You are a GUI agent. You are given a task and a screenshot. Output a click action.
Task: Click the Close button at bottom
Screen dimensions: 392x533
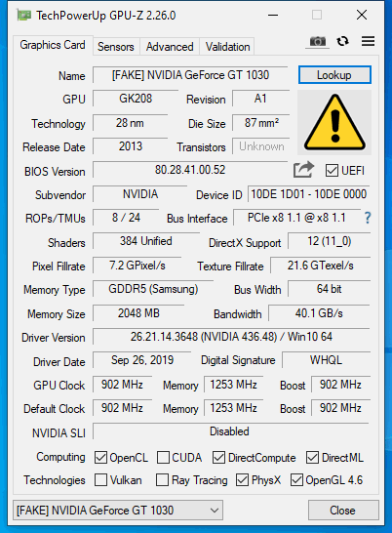click(x=343, y=511)
